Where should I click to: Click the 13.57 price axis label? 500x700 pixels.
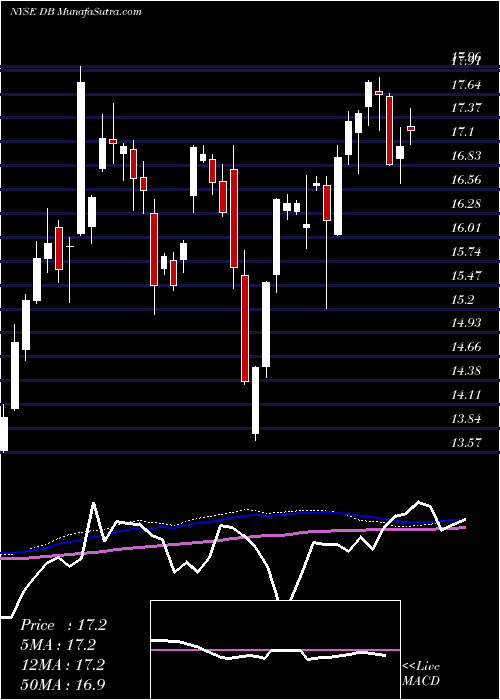click(466, 442)
